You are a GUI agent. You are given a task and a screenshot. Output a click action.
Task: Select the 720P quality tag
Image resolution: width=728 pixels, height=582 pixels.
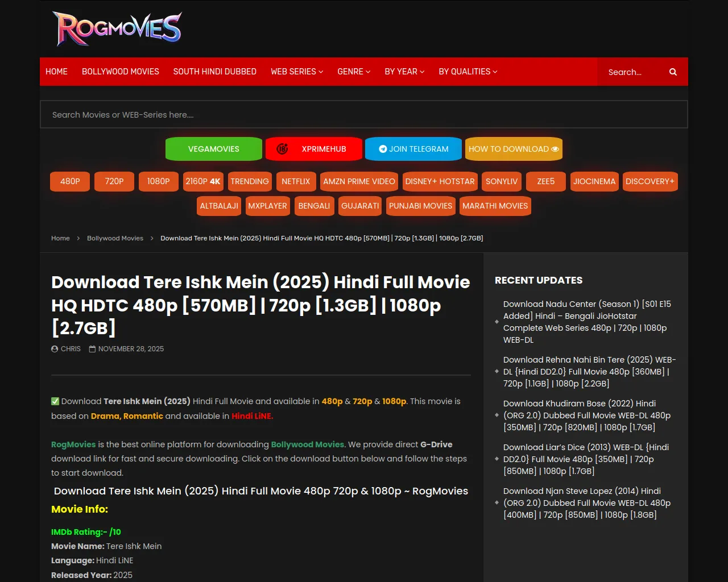114,181
